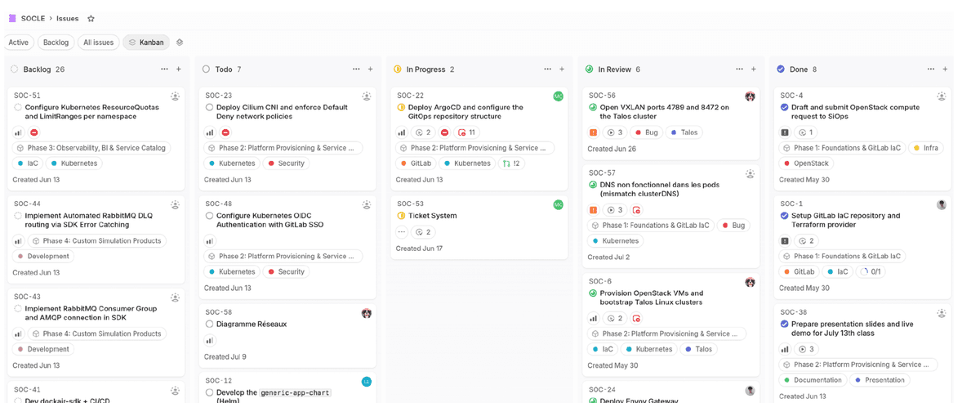This screenshot has width=980, height=403.
Task: Open issue Open VXLAN ports 4789 and 8472
Action: point(665,112)
